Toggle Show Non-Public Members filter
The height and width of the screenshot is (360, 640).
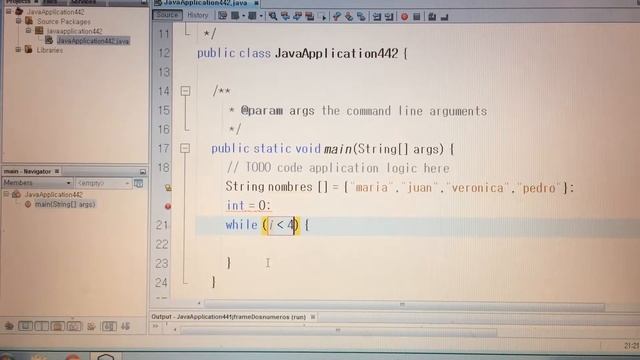point(58,326)
